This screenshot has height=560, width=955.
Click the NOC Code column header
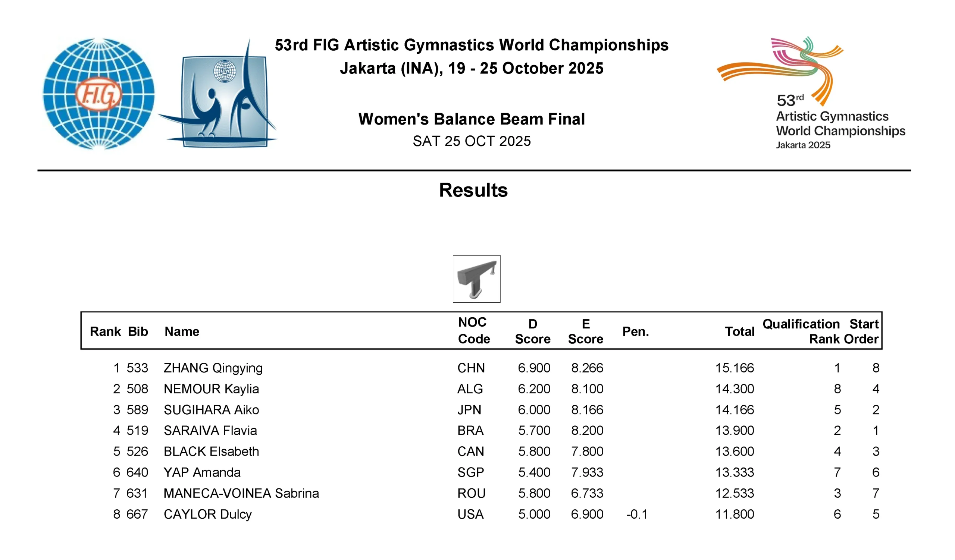pyautogui.click(x=473, y=330)
